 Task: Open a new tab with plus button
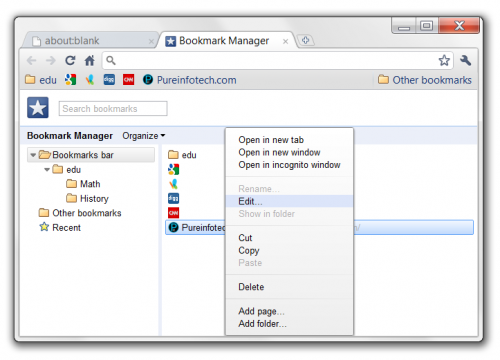point(305,40)
